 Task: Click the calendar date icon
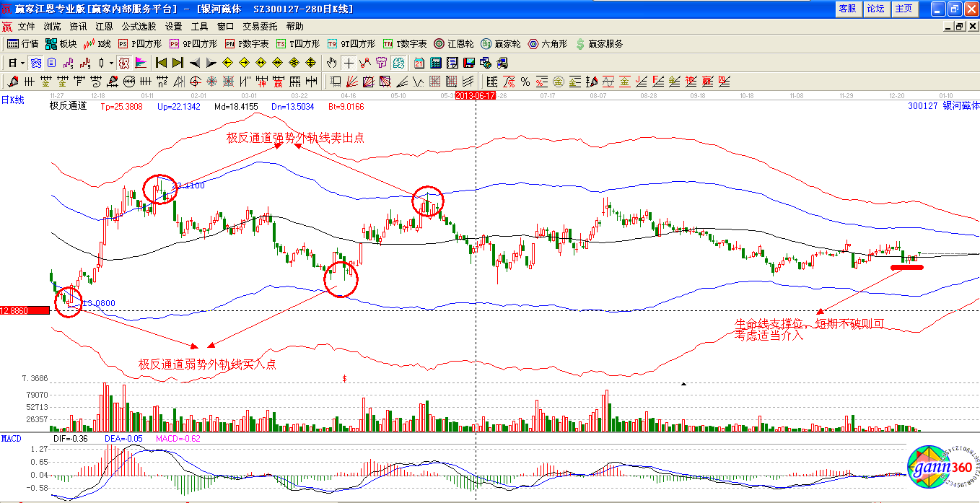(419, 63)
